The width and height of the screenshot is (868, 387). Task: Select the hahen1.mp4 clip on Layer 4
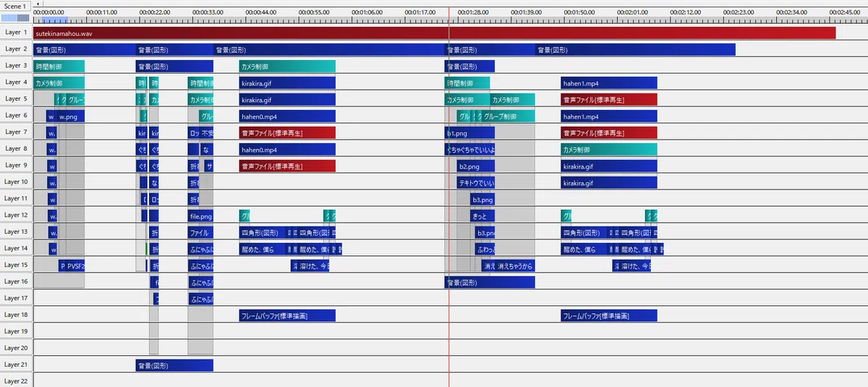pyautogui.click(x=609, y=83)
